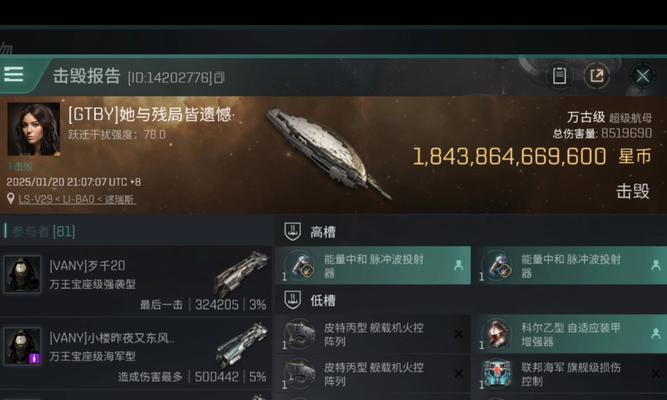Select first 能量中和 脉冲波投射器 module
Screen dimensions: 667x400
tap(373, 265)
